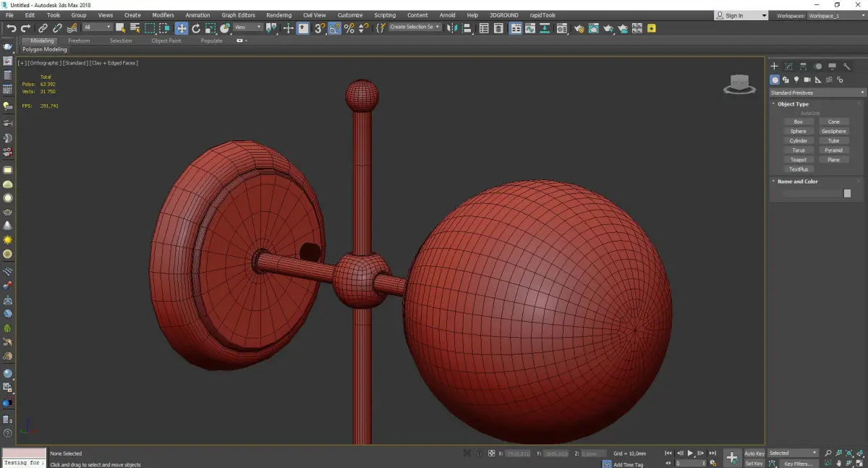Image resolution: width=868 pixels, height=468 pixels.
Task: Click the Render Production teapot icon
Action: pos(608,27)
